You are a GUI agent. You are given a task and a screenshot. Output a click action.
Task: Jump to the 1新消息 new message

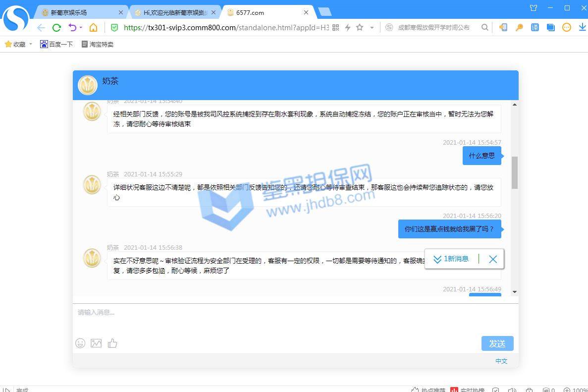(x=451, y=259)
